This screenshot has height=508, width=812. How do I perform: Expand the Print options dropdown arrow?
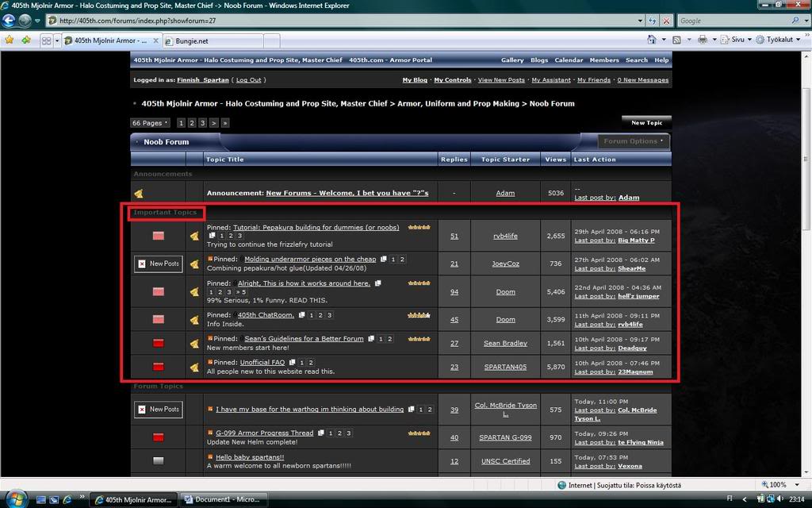click(714, 40)
